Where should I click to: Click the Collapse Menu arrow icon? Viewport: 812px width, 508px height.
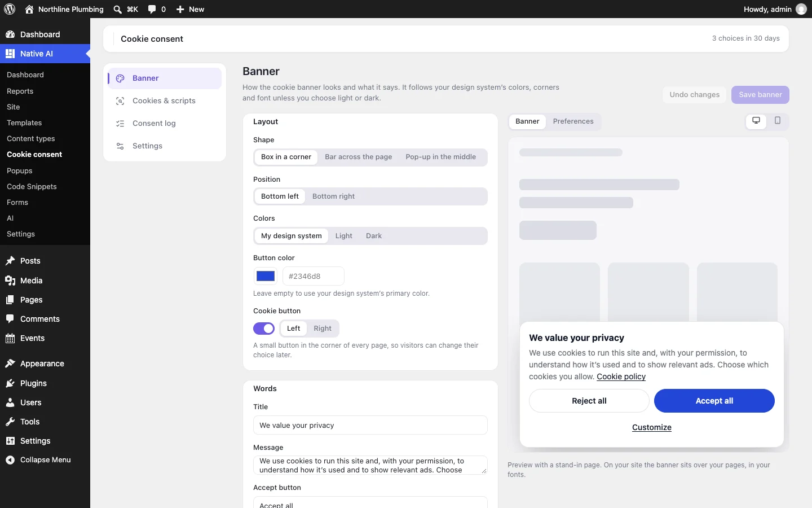pos(10,460)
